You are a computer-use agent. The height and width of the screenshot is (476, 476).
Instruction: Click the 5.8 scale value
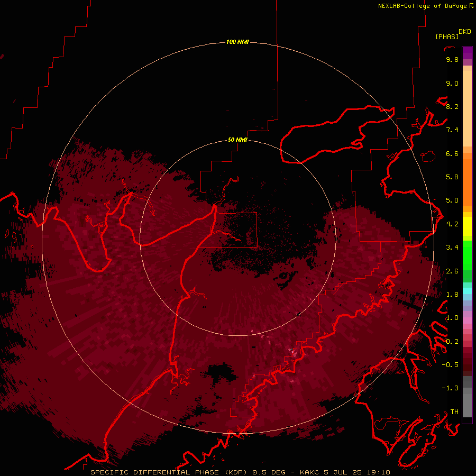pyautogui.click(x=452, y=177)
